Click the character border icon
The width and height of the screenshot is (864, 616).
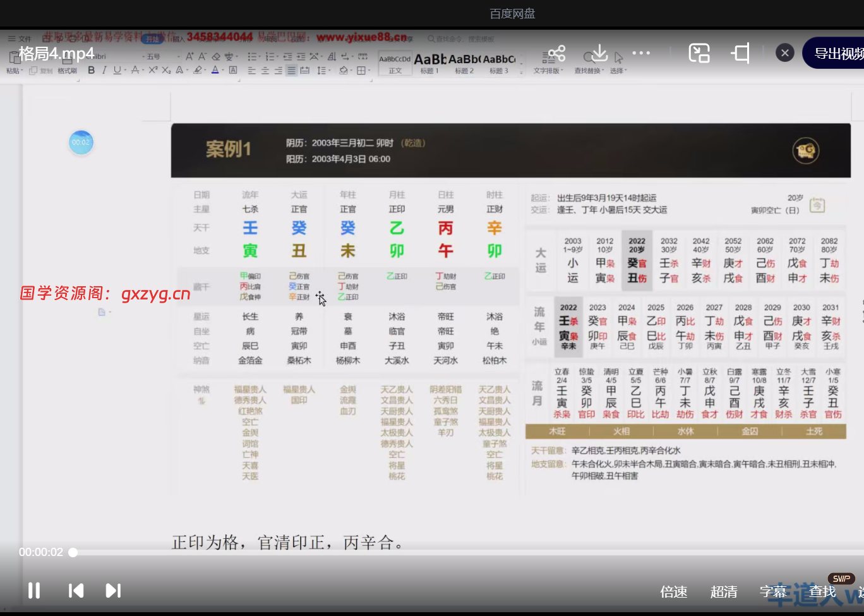(233, 70)
